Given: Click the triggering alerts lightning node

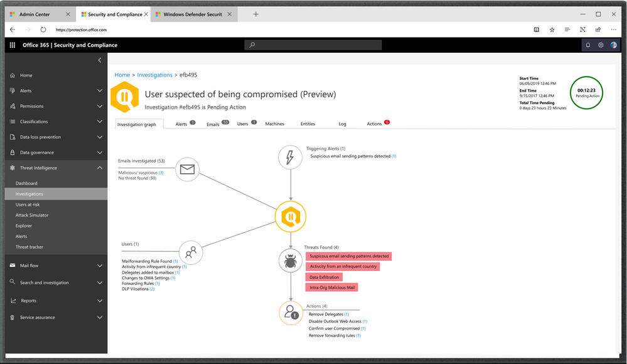Looking at the screenshot, I should click(291, 157).
